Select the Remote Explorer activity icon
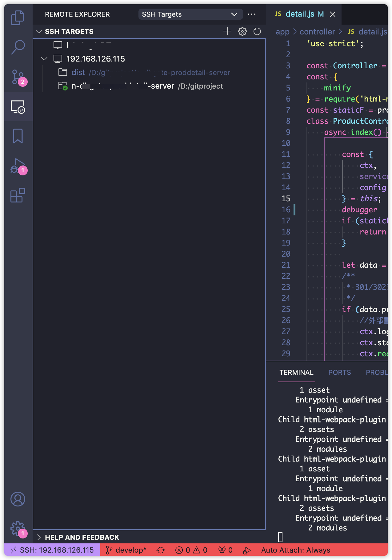 click(18, 106)
